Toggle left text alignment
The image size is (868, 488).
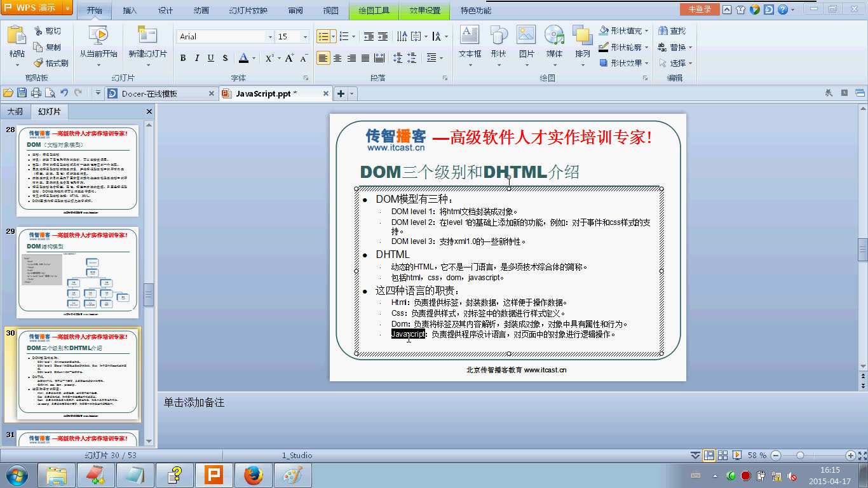pyautogui.click(x=323, y=58)
